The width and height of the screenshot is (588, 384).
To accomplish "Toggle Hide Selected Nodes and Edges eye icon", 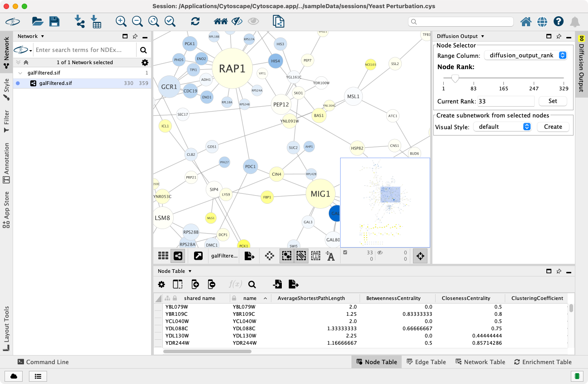I will [237, 21].
